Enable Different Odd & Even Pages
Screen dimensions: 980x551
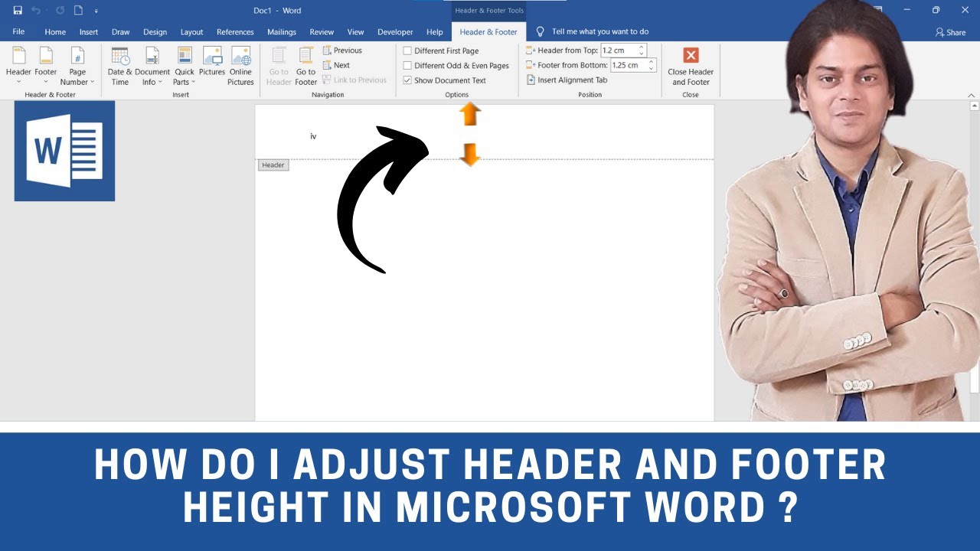tap(456, 66)
